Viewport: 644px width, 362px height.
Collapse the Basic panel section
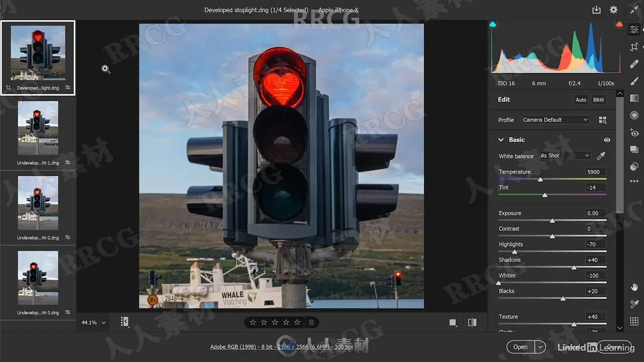point(501,140)
